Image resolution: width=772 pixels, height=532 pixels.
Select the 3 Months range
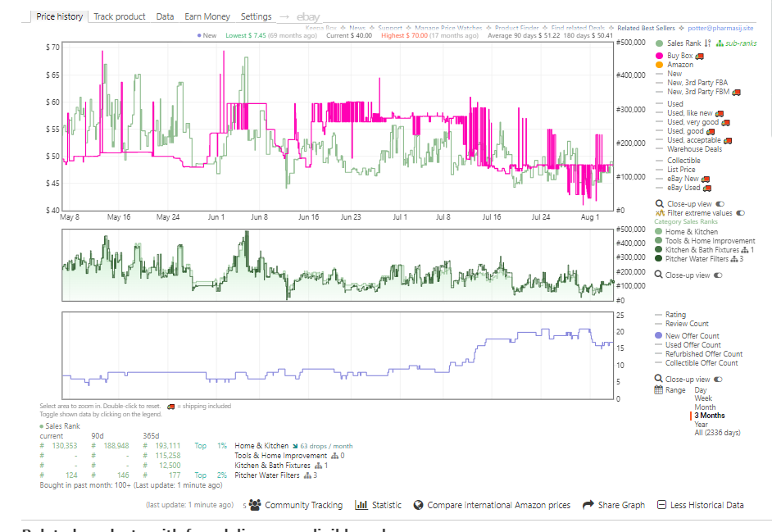(x=710, y=416)
